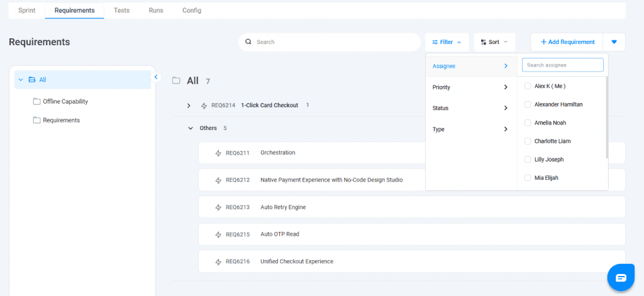Collapse the left sidebar panel arrow

157,77
